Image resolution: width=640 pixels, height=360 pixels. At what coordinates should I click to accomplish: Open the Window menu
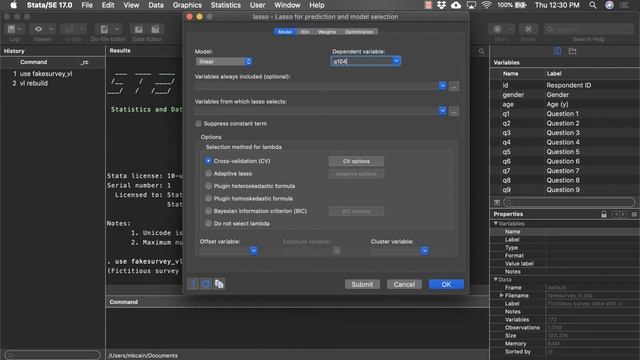(x=287, y=5)
